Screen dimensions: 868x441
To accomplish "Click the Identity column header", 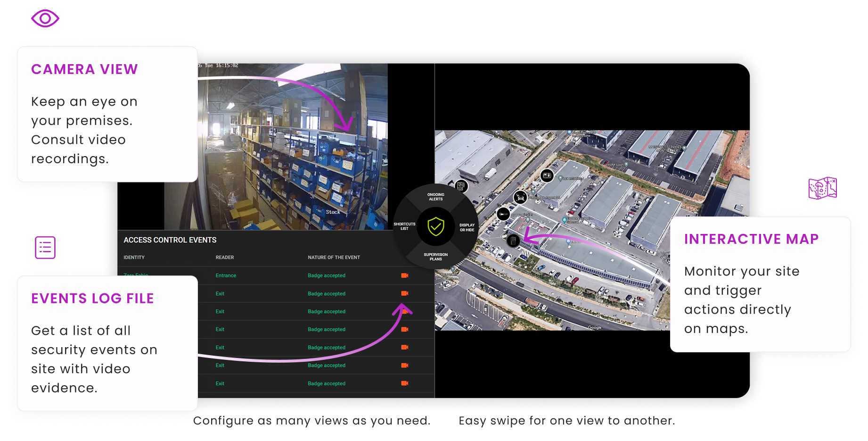I will coord(134,258).
